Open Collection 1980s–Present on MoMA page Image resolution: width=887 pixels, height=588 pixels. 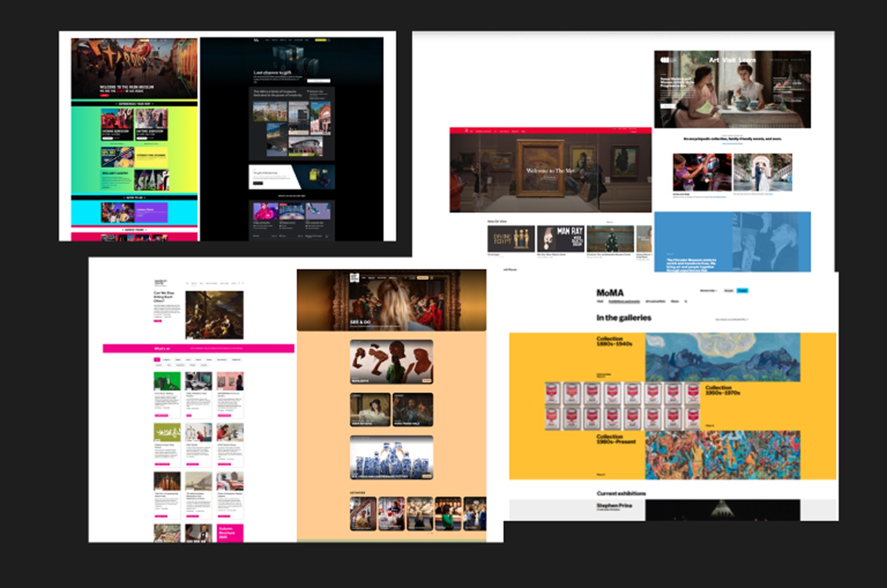[616, 439]
